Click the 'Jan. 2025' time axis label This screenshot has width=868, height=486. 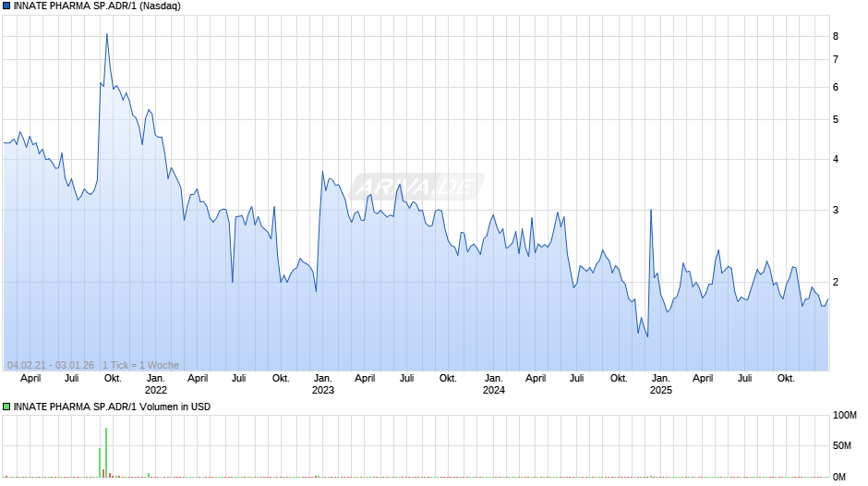click(660, 384)
